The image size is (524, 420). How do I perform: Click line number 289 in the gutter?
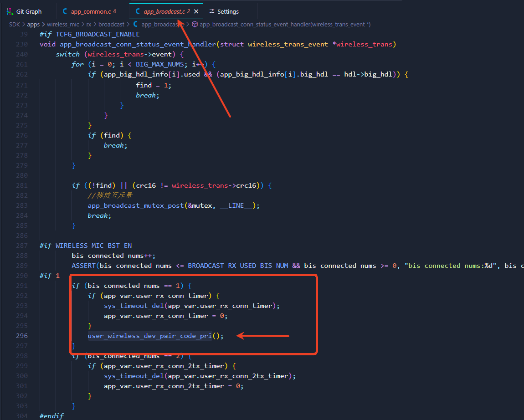click(22, 266)
